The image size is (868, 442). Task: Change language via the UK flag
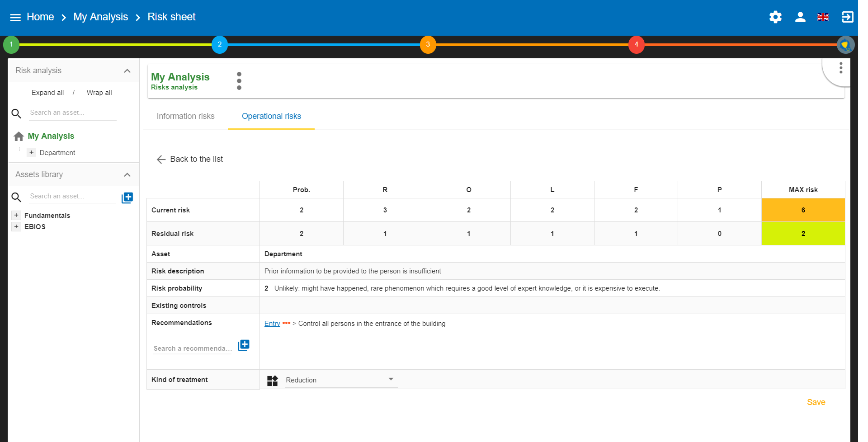pyautogui.click(x=823, y=17)
